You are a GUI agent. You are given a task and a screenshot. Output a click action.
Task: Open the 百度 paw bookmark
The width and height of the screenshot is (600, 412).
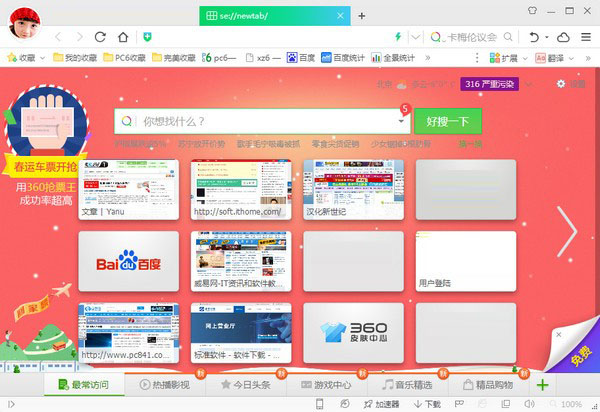click(301, 58)
